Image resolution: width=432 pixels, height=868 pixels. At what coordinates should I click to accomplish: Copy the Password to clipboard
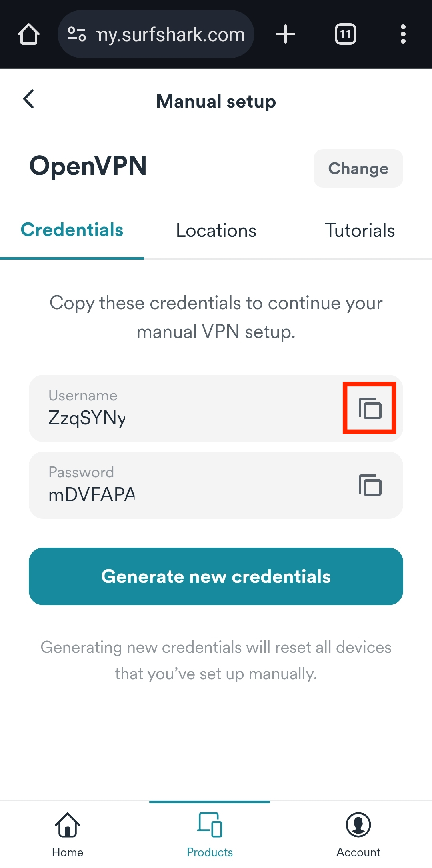point(370,485)
